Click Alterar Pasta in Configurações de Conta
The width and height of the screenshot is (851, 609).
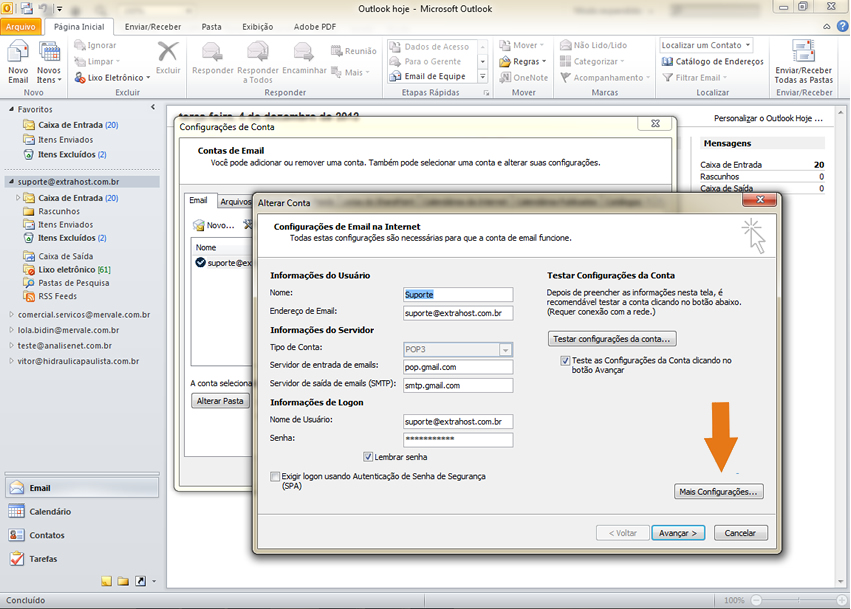coord(220,401)
